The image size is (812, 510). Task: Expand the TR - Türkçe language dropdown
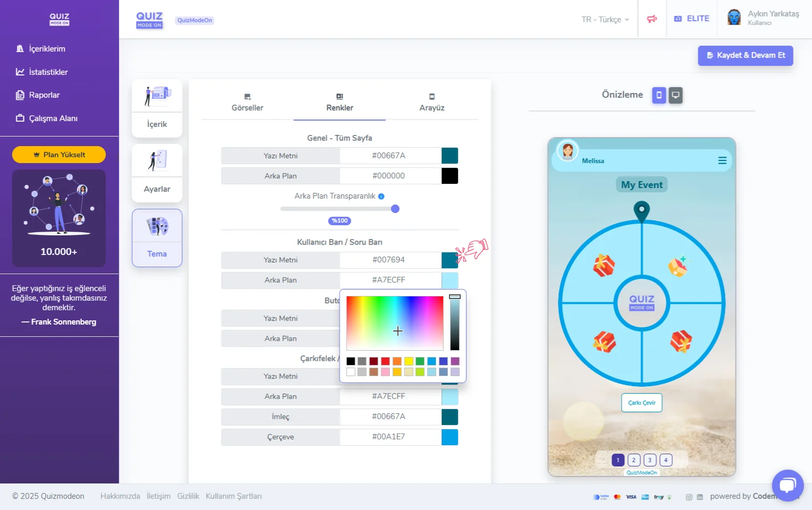click(x=605, y=19)
